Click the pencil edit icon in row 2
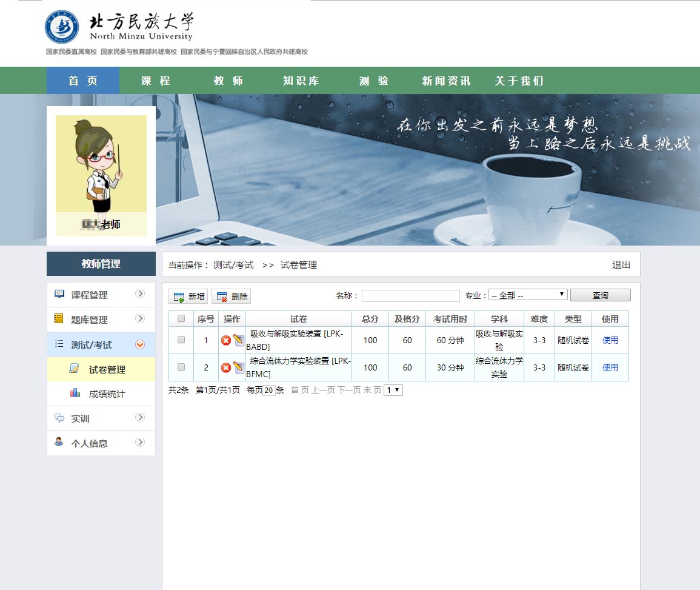This screenshot has width=700, height=590. [x=238, y=367]
